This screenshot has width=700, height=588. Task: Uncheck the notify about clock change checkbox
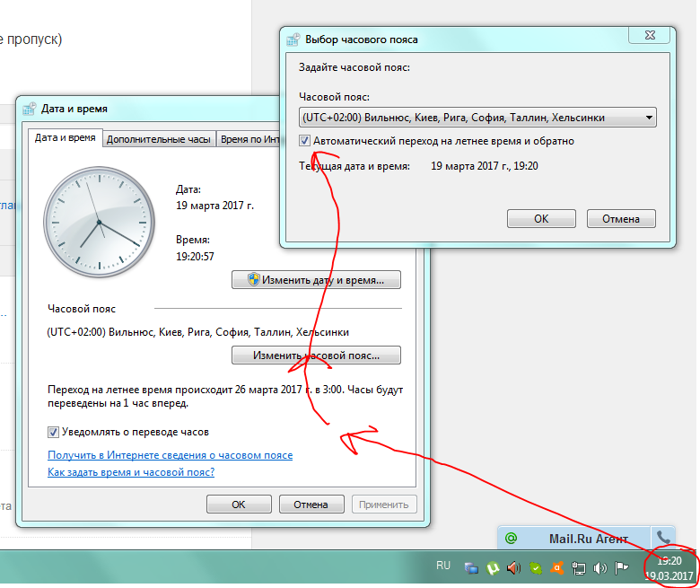click(53, 432)
